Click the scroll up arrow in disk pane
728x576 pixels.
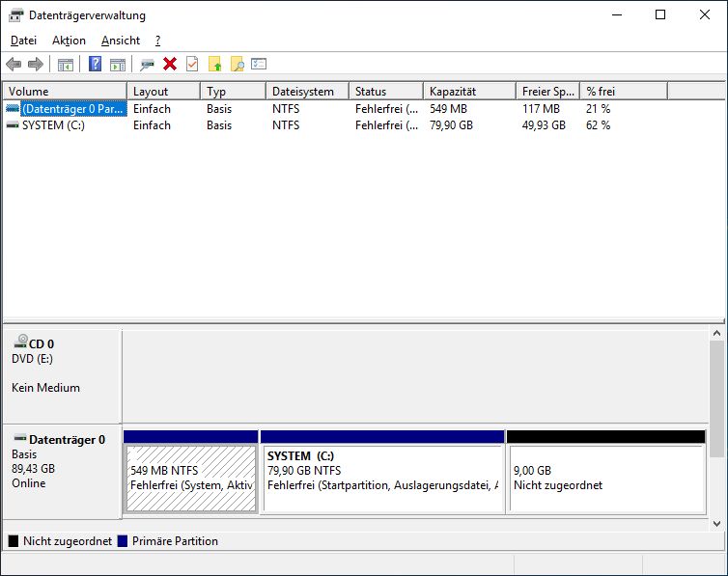(x=716, y=333)
